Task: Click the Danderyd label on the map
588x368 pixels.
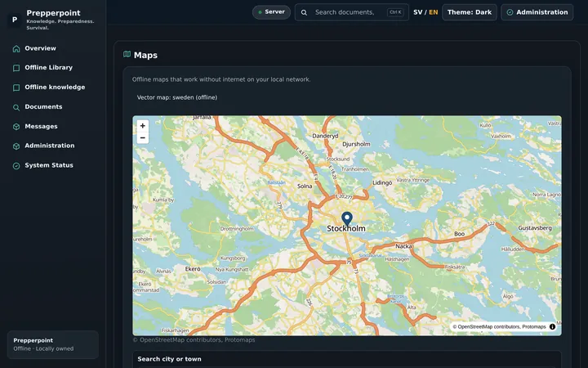Action: pyautogui.click(x=325, y=136)
